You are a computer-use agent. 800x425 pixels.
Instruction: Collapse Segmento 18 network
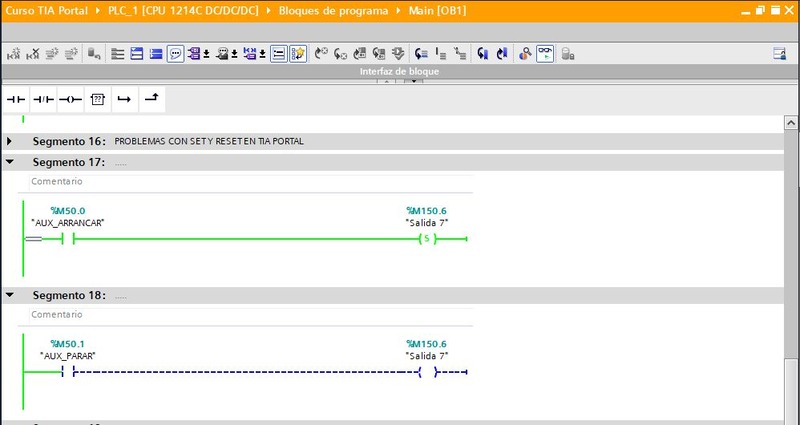point(10,296)
